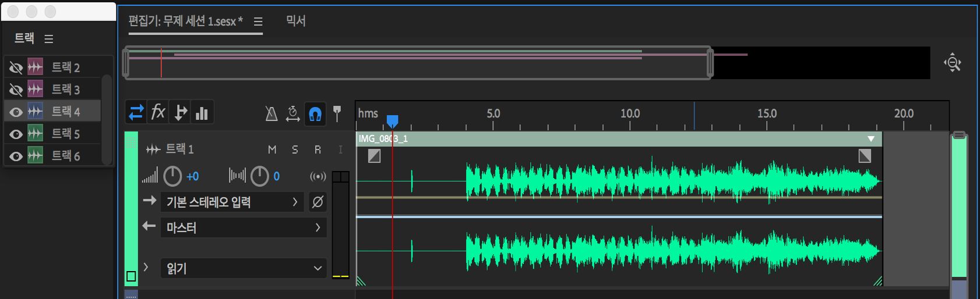Expand the automation lanes chevron
Viewport: 980px width, 299px height.
coord(146,267)
